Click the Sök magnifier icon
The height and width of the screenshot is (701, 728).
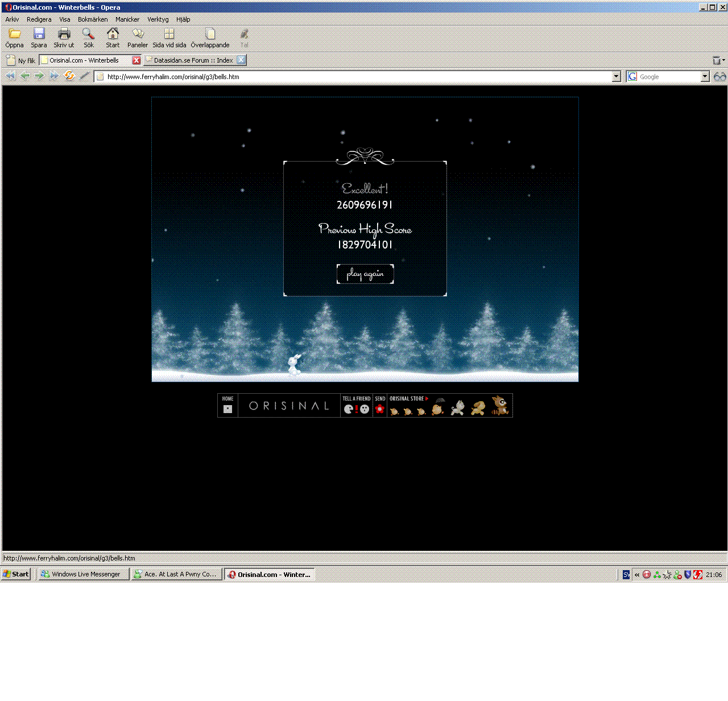click(88, 34)
